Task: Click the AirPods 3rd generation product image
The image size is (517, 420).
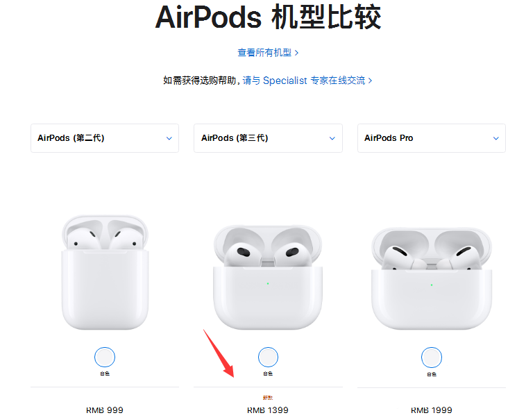Action: [268, 277]
